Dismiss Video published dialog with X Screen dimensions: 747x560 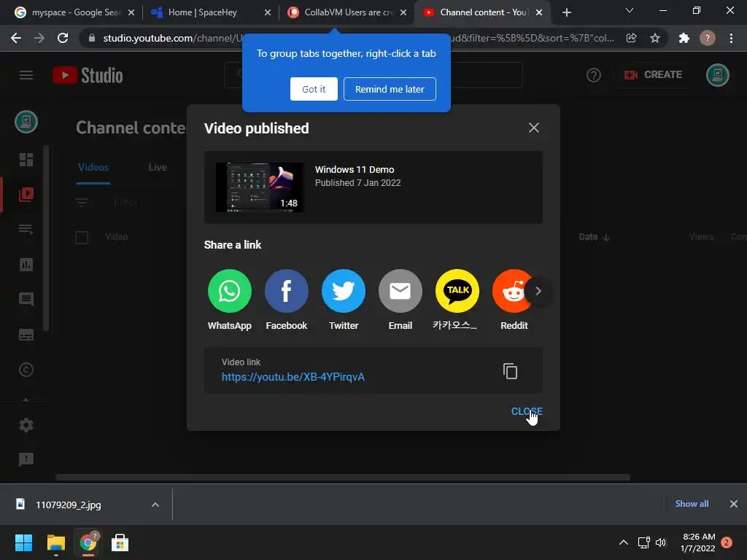pos(533,128)
